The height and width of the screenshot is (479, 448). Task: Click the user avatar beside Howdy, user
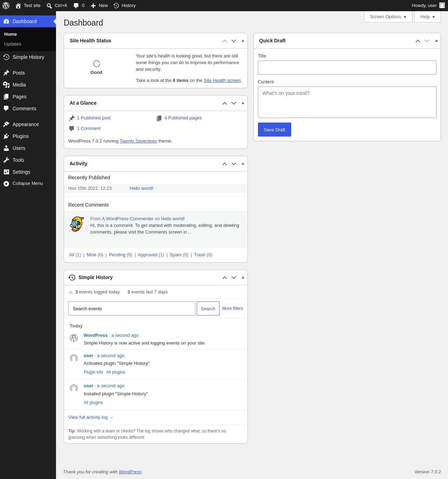coord(442,5)
